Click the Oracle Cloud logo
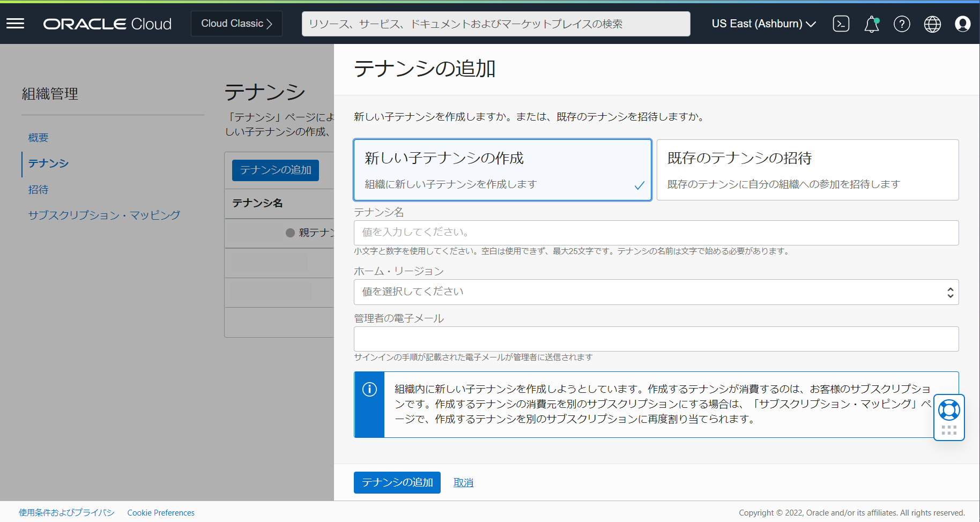The image size is (980, 522). pos(107,24)
